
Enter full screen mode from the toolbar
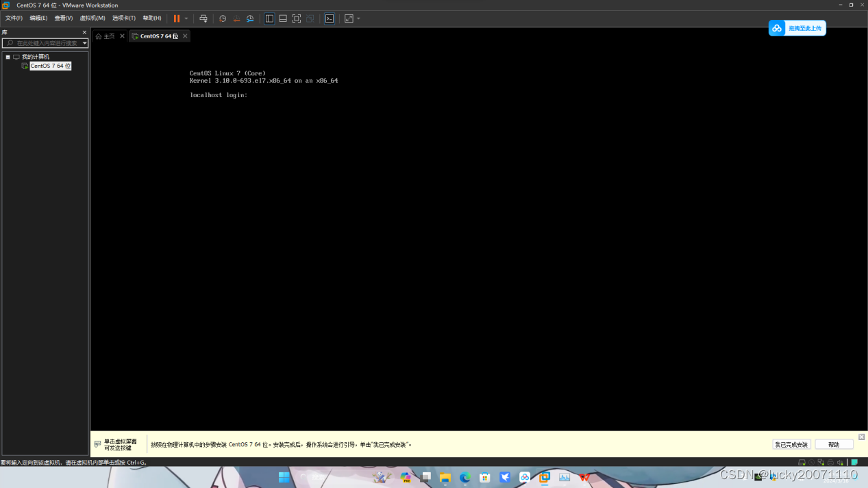tap(297, 18)
